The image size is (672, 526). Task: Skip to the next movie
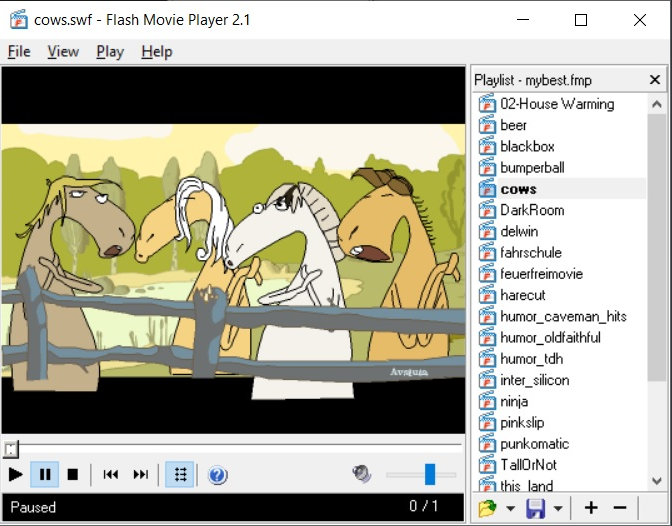(141, 475)
